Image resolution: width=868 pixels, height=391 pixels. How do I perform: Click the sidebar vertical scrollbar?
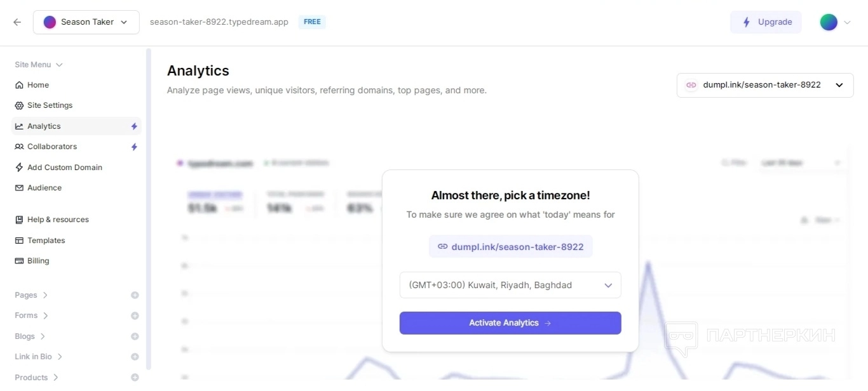(149, 209)
